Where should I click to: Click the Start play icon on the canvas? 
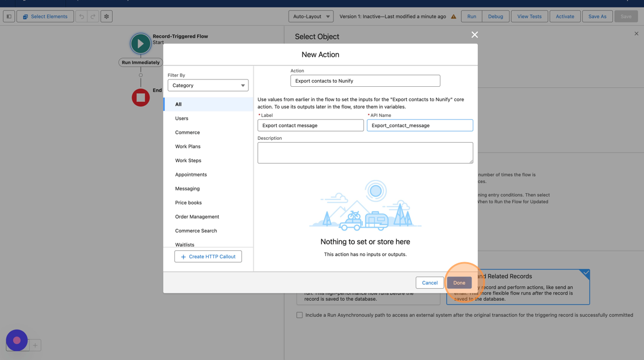point(140,44)
